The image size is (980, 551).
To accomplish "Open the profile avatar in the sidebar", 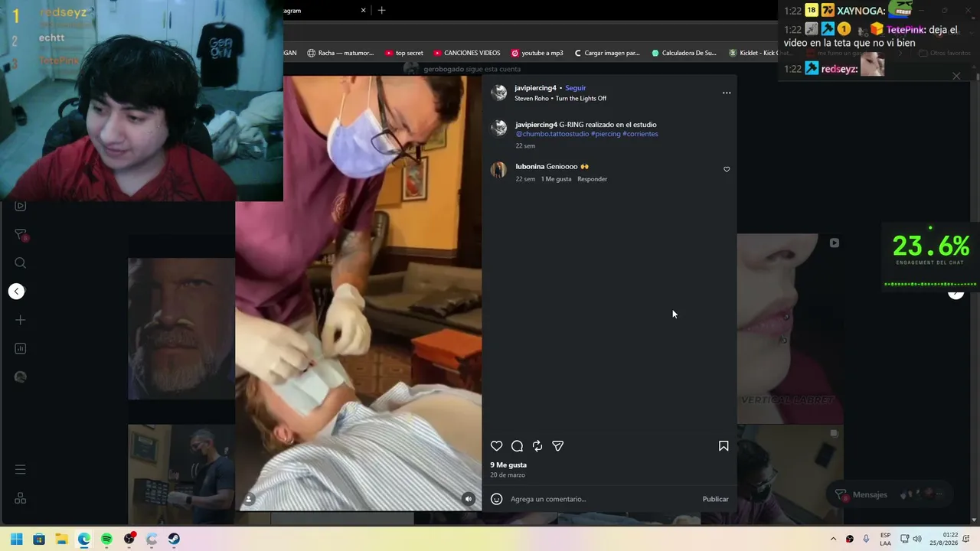I will point(21,377).
